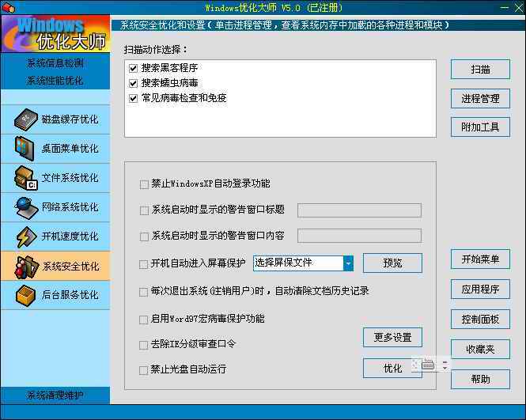Click the warning window content input field
Image resolution: width=526 pixels, height=420 pixels.
[359, 236]
